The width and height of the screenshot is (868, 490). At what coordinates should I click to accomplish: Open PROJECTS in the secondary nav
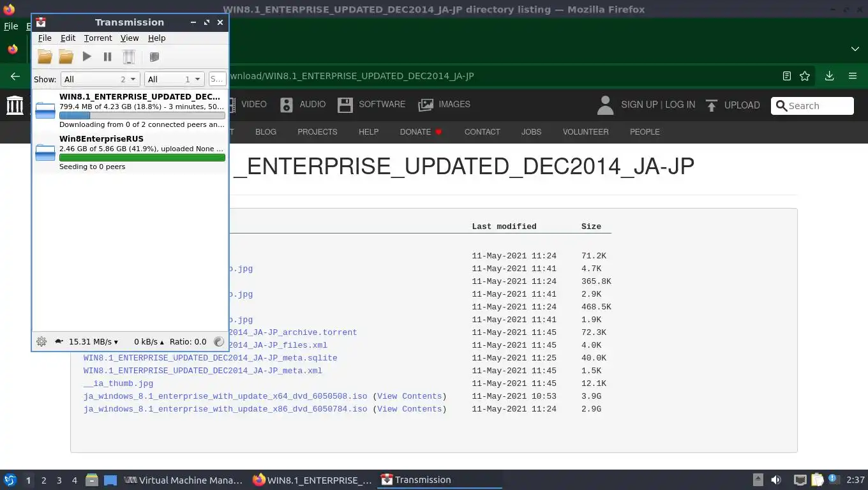click(317, 132)
